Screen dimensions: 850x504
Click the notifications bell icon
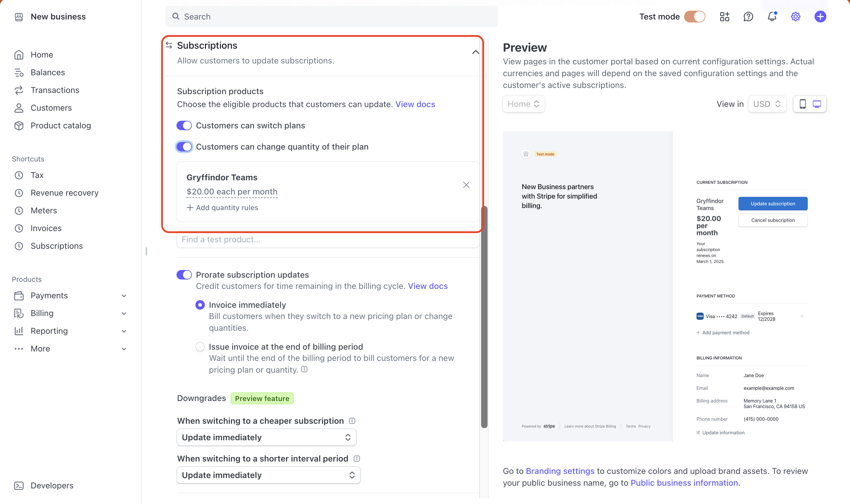[x=772, y=17]
